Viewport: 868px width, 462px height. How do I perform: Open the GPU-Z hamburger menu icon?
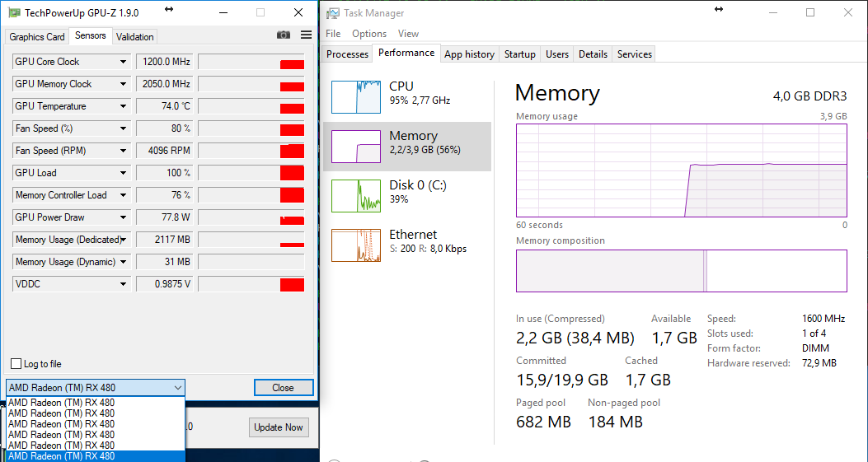coord(307,35)
